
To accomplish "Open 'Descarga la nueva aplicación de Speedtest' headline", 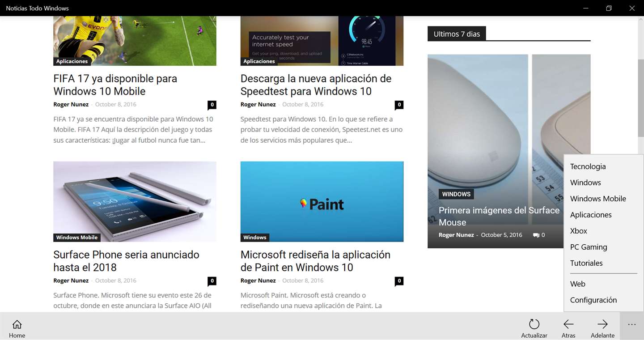I will coord(316,85).
